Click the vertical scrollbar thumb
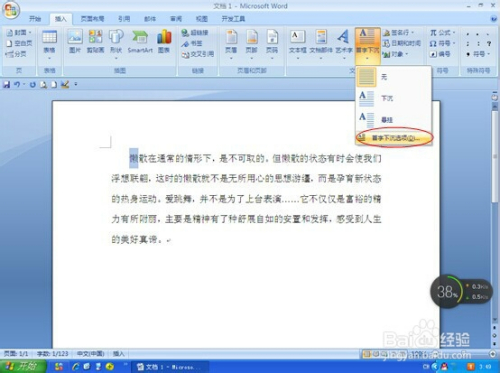 (495, 157)
